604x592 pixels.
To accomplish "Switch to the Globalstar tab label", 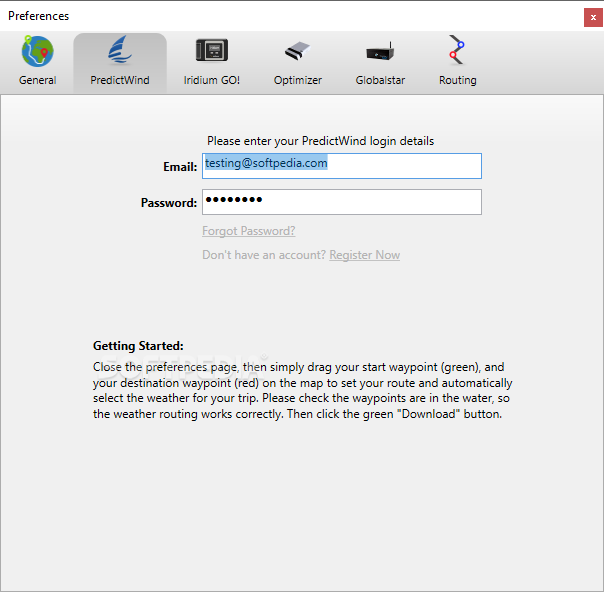I will coord(380,80).
